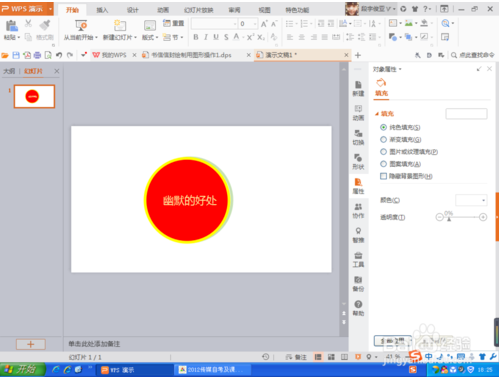Expand the Paste (粘贴) dropdown arrow
The image size is (501, 377).
19,37
